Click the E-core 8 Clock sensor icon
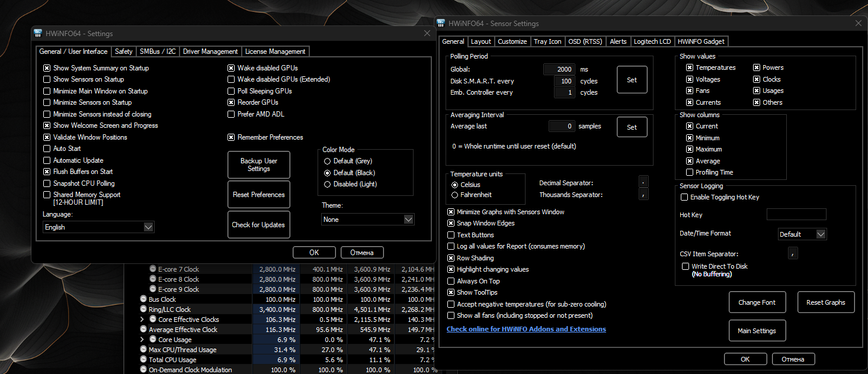The width and height of the screenshot is (868, 374). [153, 279]
